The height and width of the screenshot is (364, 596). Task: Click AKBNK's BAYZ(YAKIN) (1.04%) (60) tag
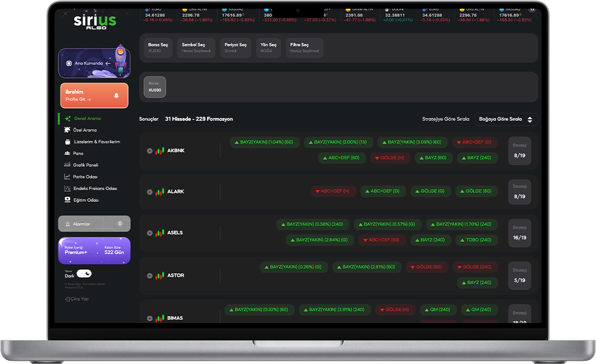pyautogui.click(x=264, y=142)
